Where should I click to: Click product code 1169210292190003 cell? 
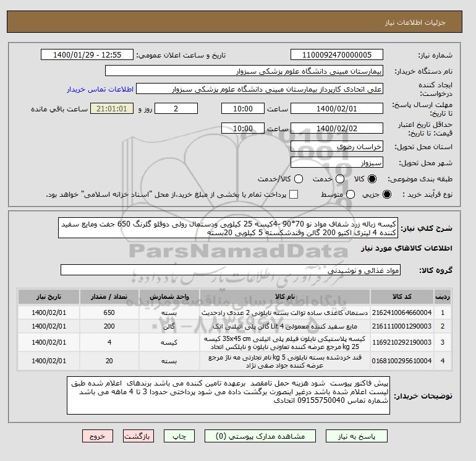coord(402,342)
